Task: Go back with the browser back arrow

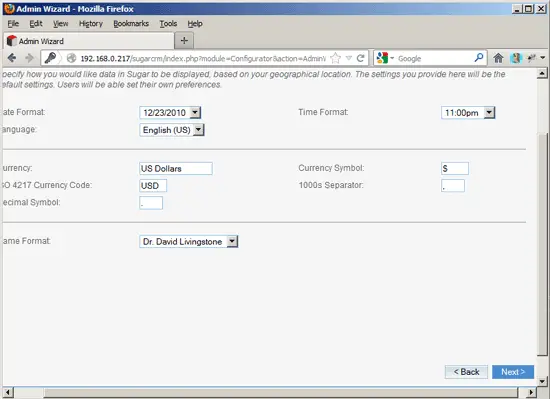Action: (x=12, y=58)
